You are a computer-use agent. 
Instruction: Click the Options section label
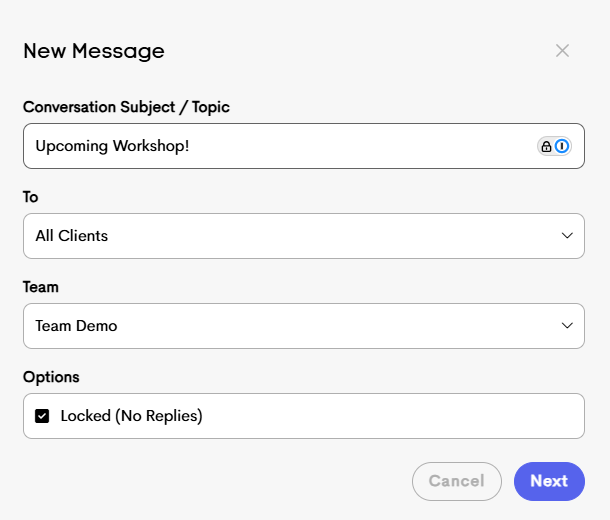51,377
